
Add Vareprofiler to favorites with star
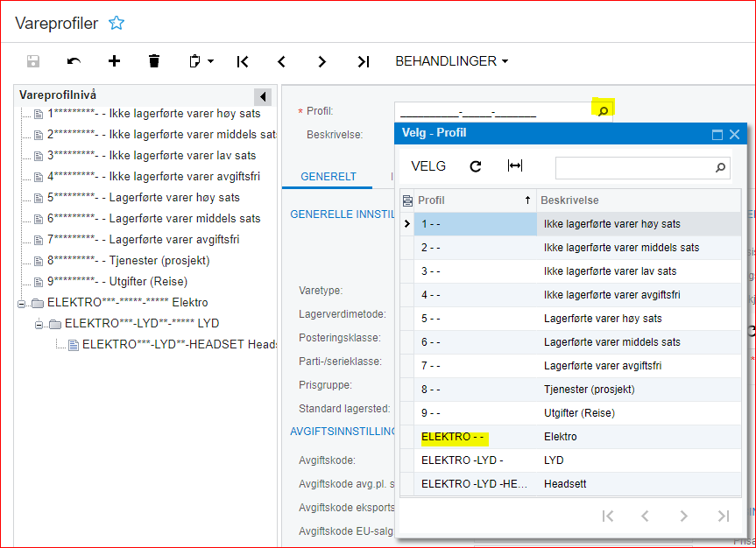[117, 23]
